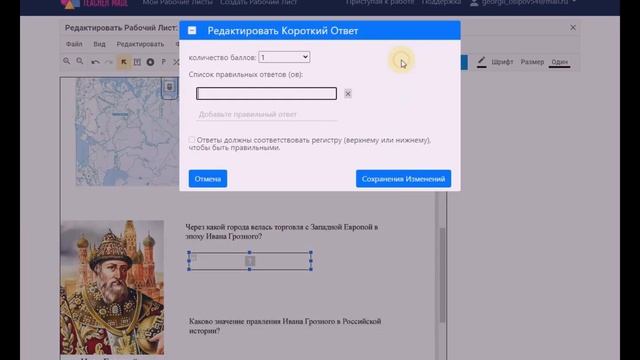
Task: Open the Один line spacing dropdown
Action: click(560, 62)
